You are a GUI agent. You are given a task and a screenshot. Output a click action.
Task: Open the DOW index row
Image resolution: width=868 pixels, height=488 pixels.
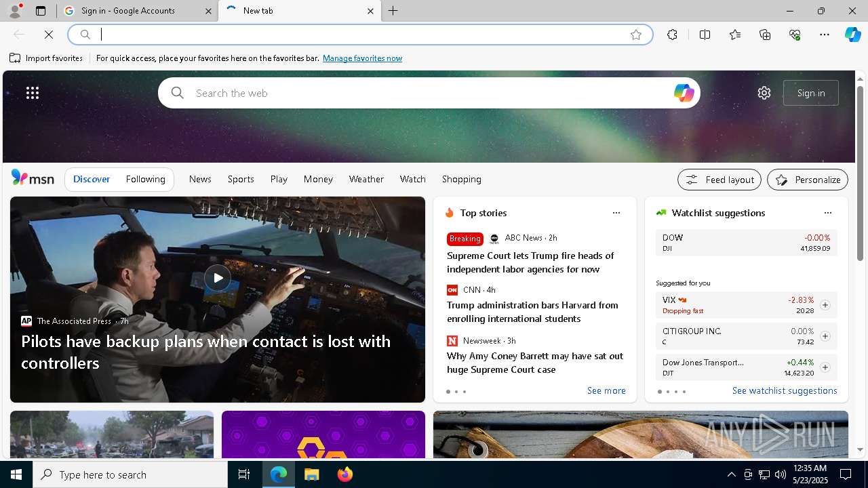(746, 243)
